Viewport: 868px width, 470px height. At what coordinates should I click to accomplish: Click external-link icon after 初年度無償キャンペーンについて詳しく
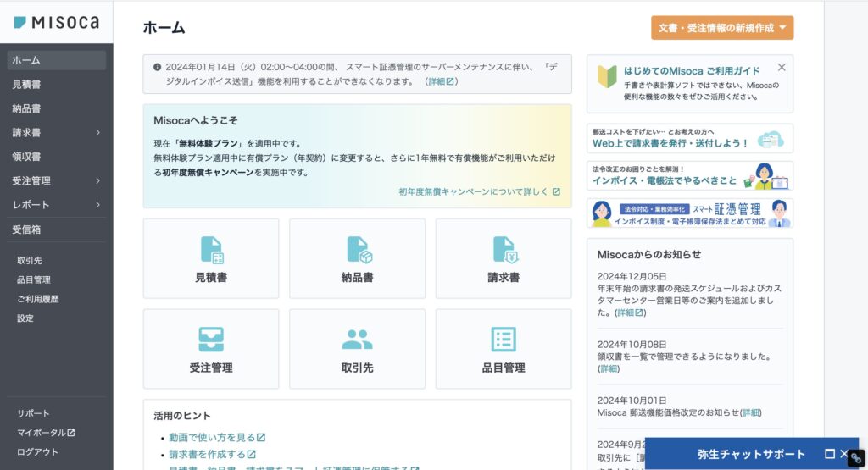(556, 192)
